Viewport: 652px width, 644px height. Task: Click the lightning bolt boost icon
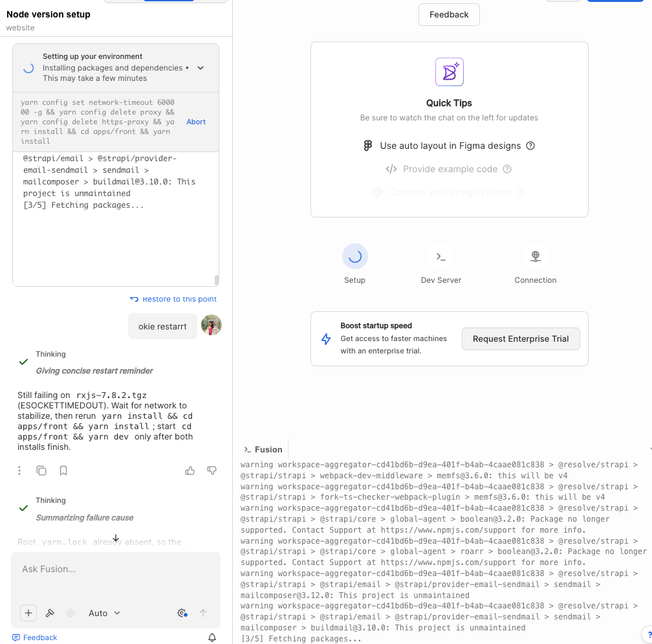[326, 339]
